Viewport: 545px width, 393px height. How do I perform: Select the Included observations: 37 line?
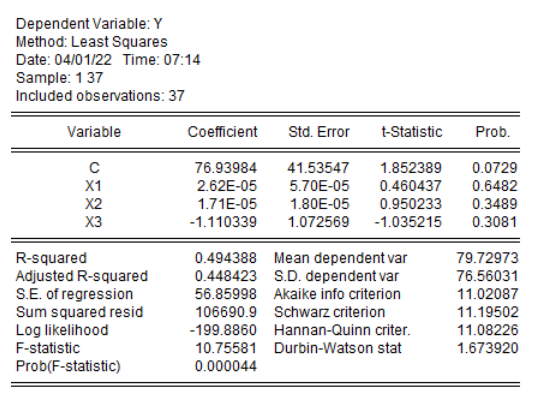(100, 96)
